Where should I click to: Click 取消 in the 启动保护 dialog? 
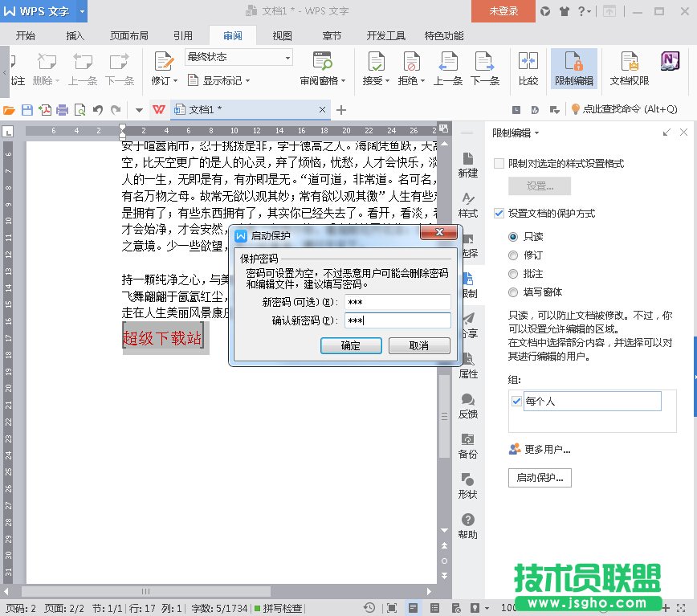(x=418, y=345)
